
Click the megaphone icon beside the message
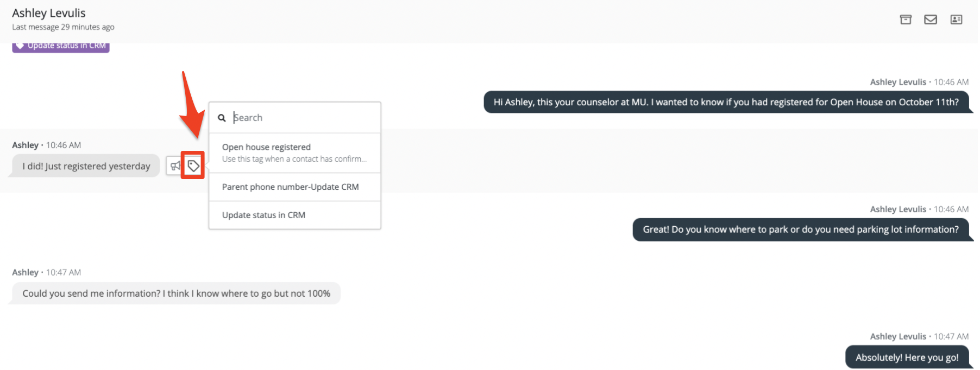pos(175,165)
